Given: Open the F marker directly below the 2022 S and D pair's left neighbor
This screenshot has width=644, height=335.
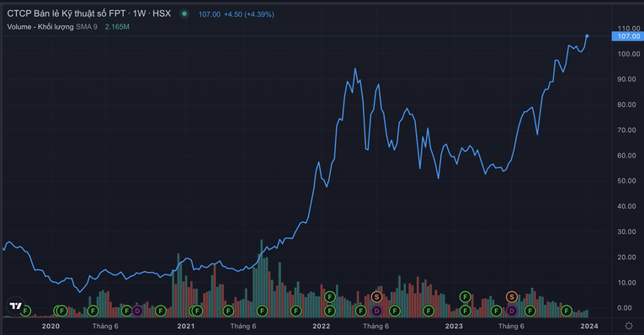Looking at the screenshot, I should click(x=360, y=311).
